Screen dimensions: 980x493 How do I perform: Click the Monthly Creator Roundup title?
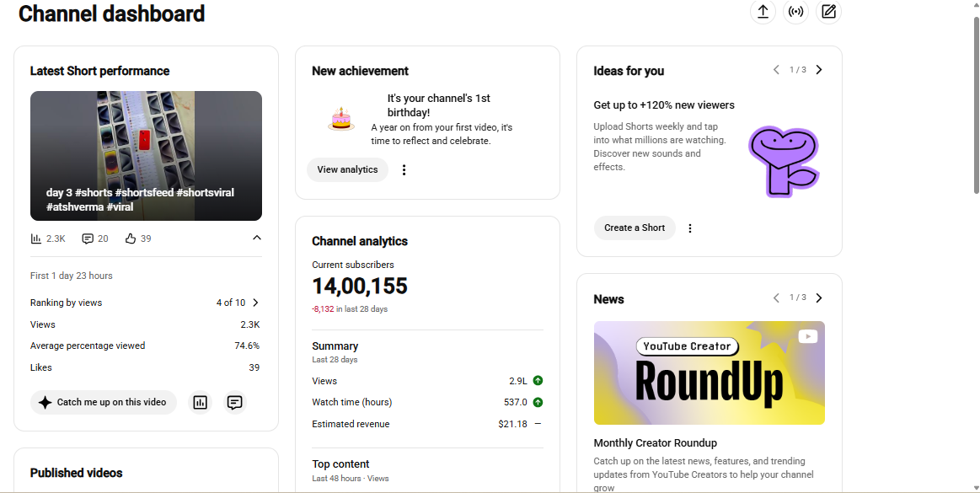(x=655, y=443)
